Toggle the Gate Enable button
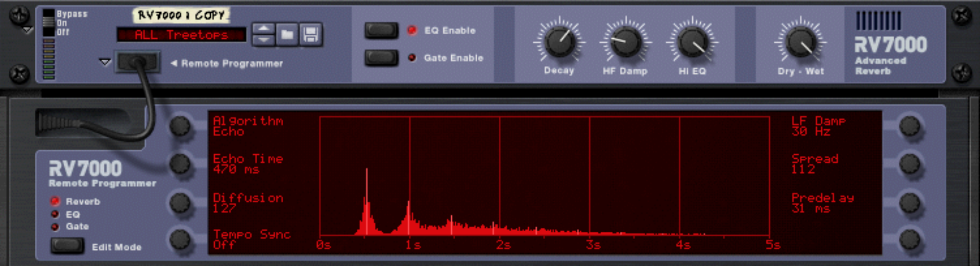The height and width of the screenshot is (266, 980). [381, 58]
